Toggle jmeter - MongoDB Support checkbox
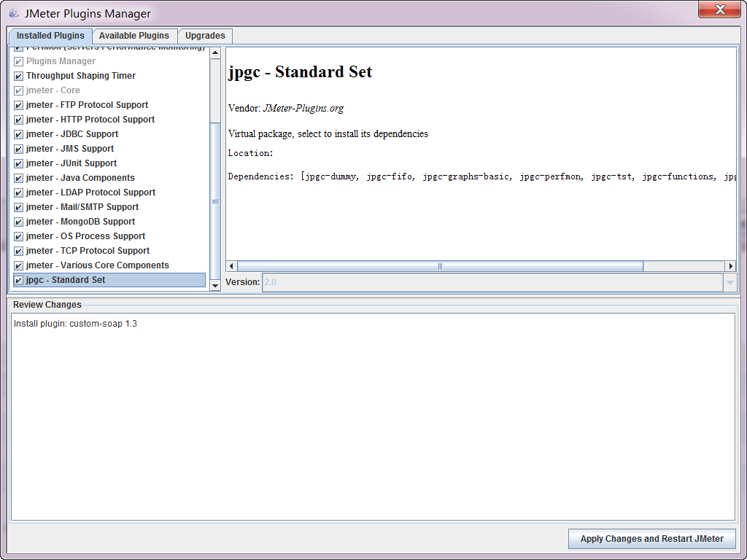Image resolution: width=747 pixels, height=560 pixels. [18, 222]
